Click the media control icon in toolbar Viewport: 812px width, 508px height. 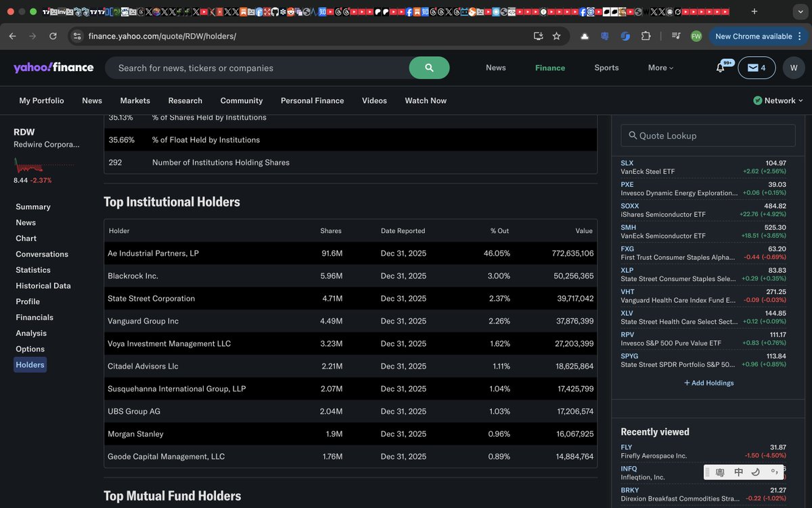click(x=676, y=36)
